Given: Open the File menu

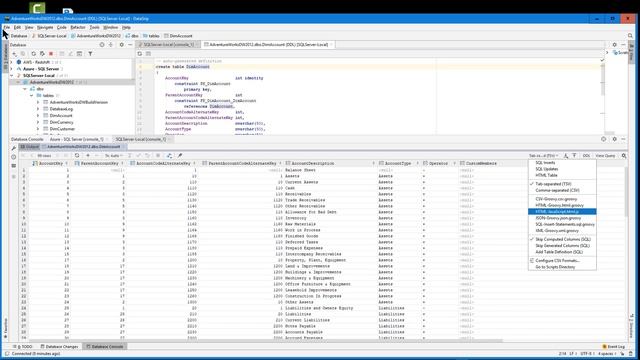Looking at the screenshot, I should 7,27.
